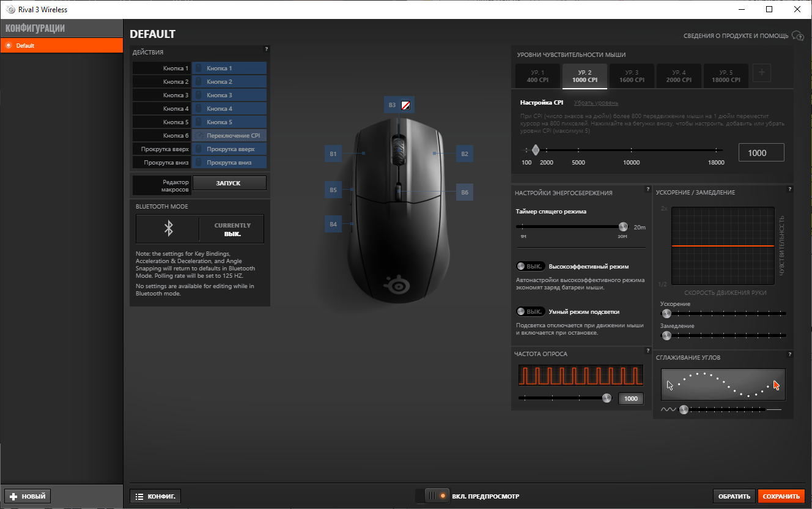The image size is (812, 509).
Task: Save settings with СОХРАНИТЬ button
Action: (x=781, y=496)
